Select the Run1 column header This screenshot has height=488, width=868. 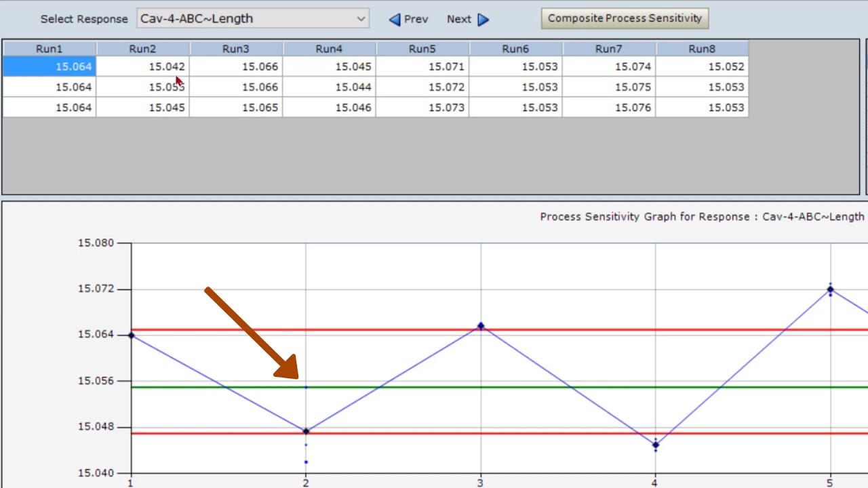50,49
